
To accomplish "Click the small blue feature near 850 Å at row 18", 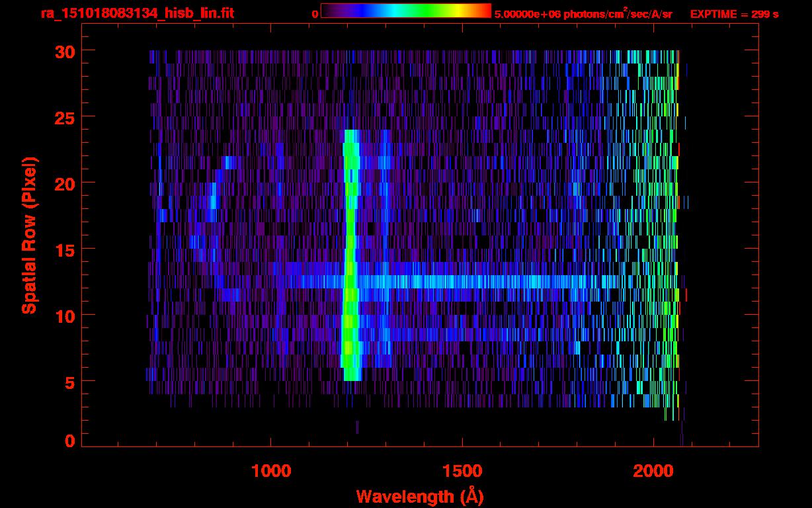I will pyautogui.click(x=213, y=196).
